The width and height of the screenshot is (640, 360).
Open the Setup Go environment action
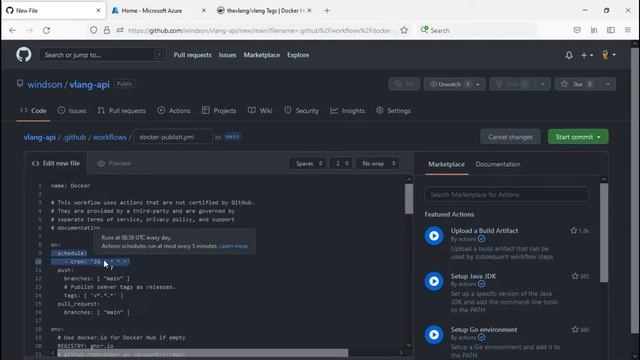click(484, 330)
